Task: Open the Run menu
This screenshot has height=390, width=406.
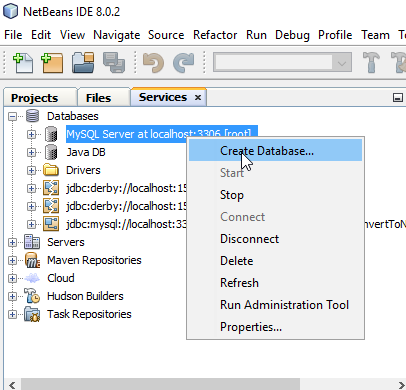Action: tap(256, 35)
